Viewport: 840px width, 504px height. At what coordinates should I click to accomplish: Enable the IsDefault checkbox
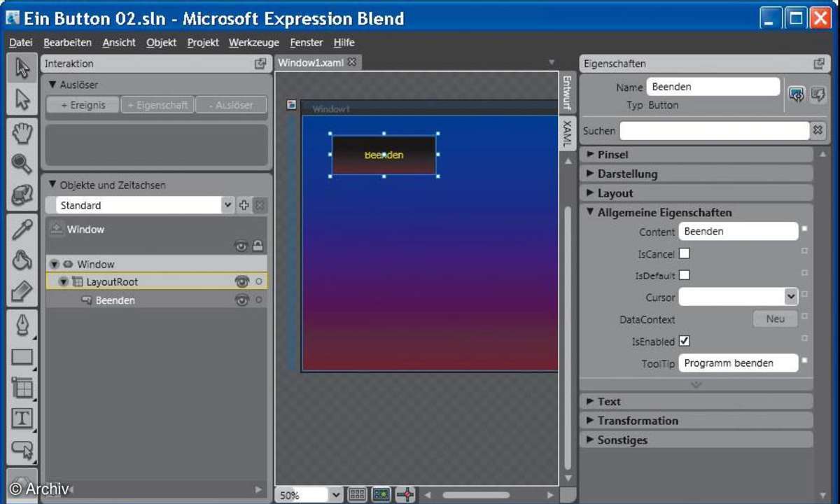[685, 275]
